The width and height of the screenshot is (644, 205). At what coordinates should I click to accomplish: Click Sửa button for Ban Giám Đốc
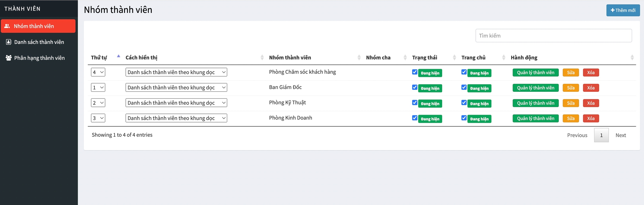pos(570,88)
